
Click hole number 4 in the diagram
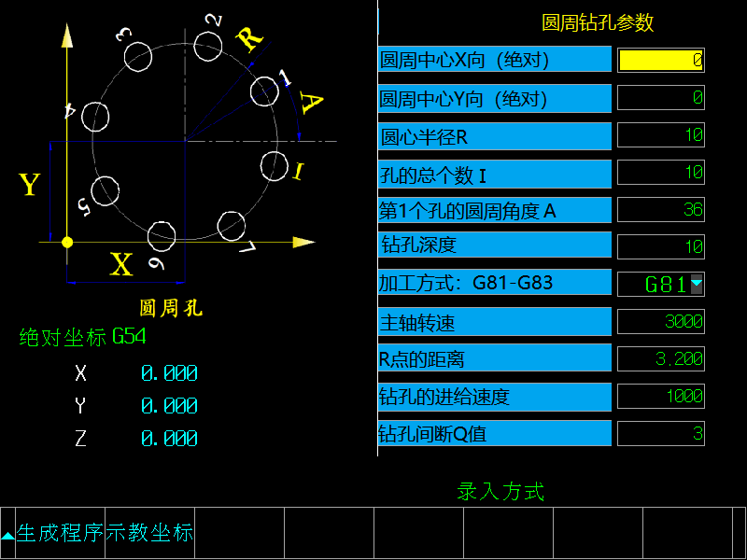(95, 116)
